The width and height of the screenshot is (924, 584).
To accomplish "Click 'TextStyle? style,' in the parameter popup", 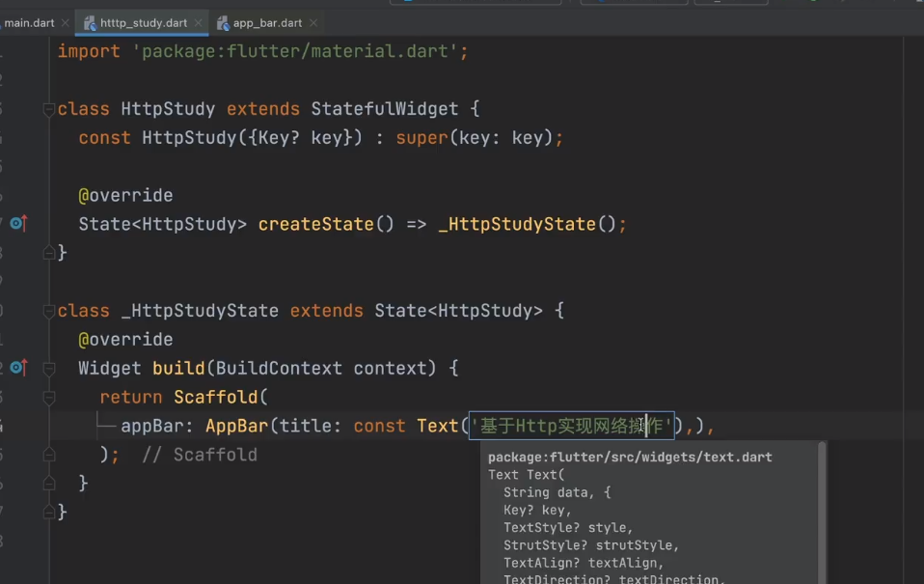I will click(567, 527).
